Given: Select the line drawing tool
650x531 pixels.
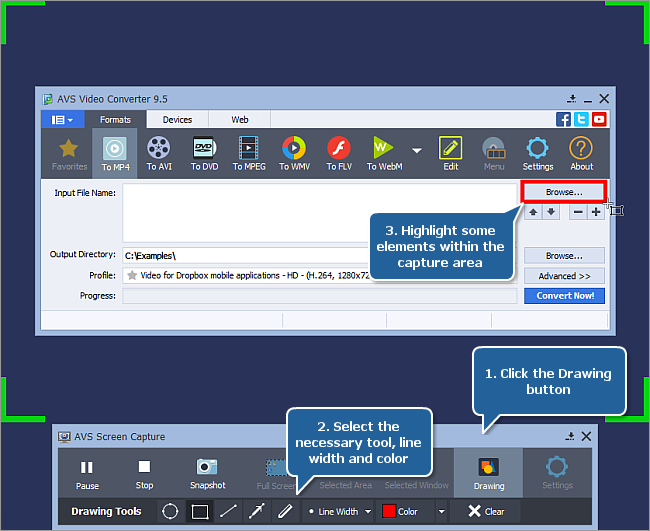Looking at the screenshot, I should click(228, 512).
